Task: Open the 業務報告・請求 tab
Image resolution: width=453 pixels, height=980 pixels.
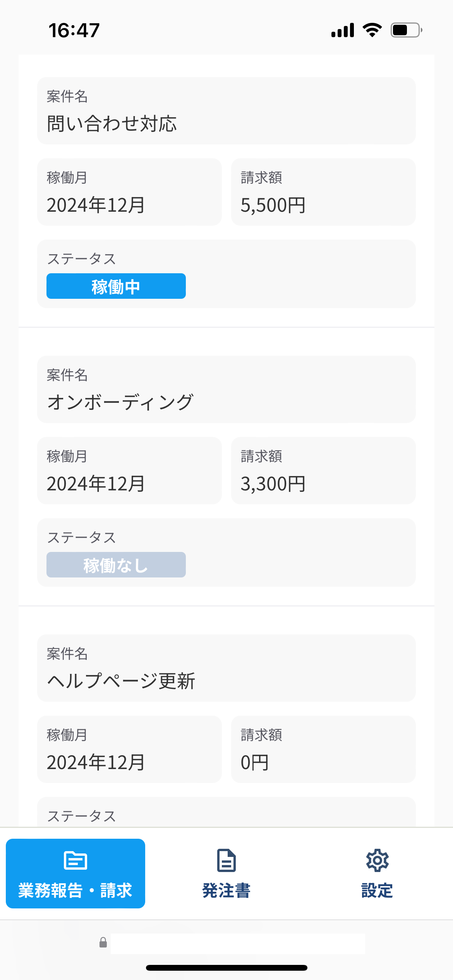Action: click(x=75, y=874)
